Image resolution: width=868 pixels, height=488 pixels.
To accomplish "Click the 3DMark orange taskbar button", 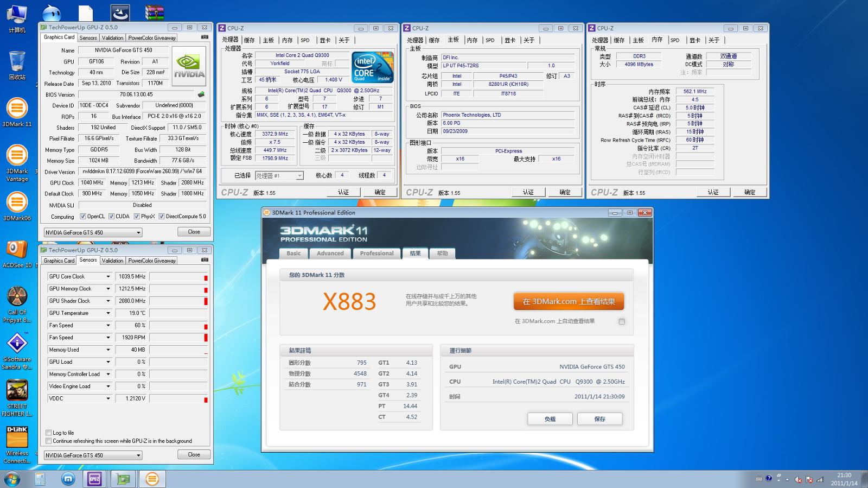I will point(152,479).
